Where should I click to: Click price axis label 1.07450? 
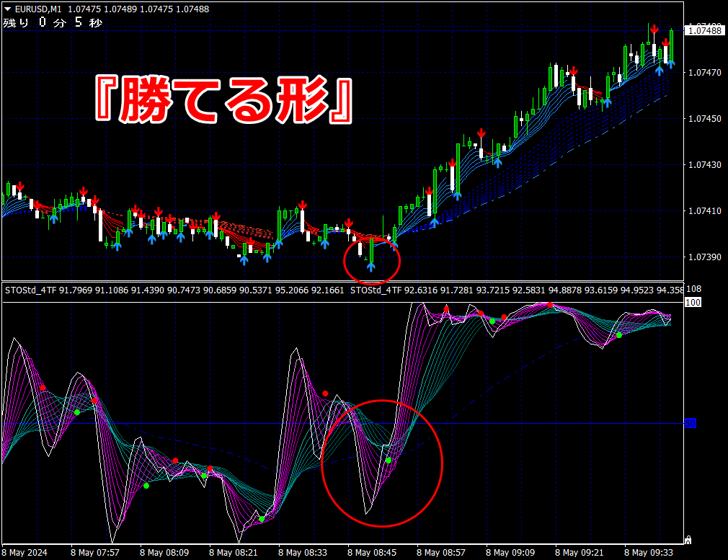coord(705,119)
